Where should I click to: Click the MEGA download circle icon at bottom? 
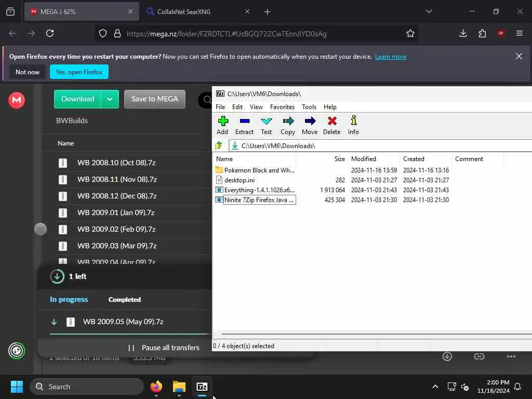[x=447, y=356]
